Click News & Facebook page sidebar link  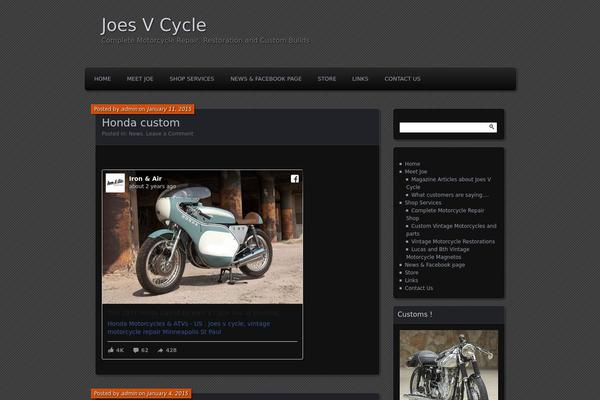tap(435, 265)
